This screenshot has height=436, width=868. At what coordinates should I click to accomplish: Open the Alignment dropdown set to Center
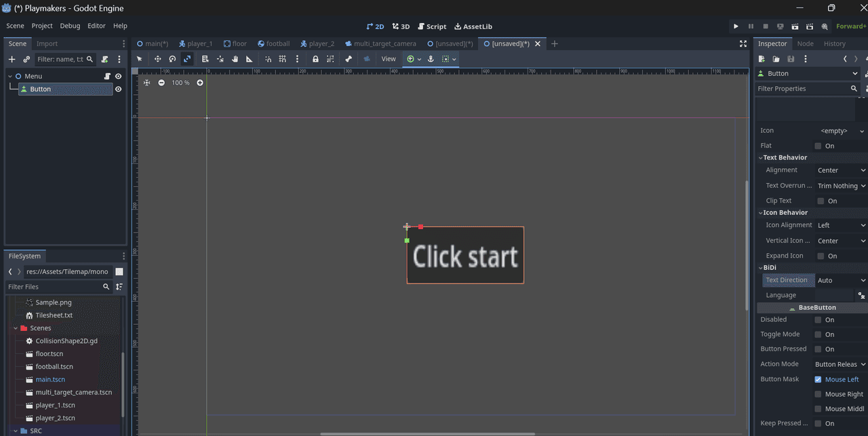point(841,170)
